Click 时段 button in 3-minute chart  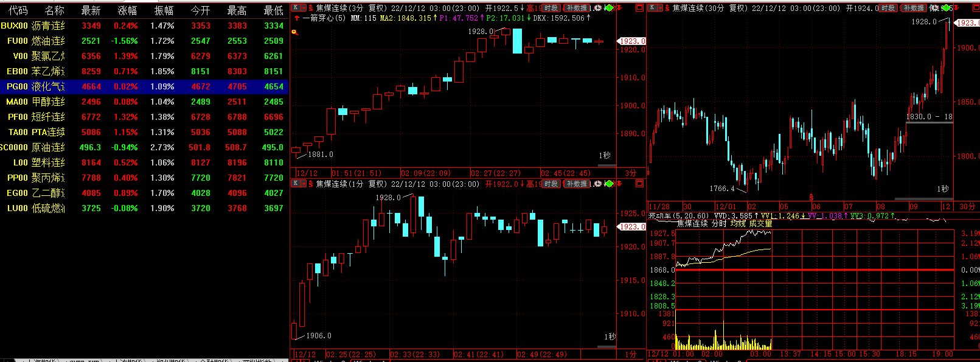(x=552, y=8)
